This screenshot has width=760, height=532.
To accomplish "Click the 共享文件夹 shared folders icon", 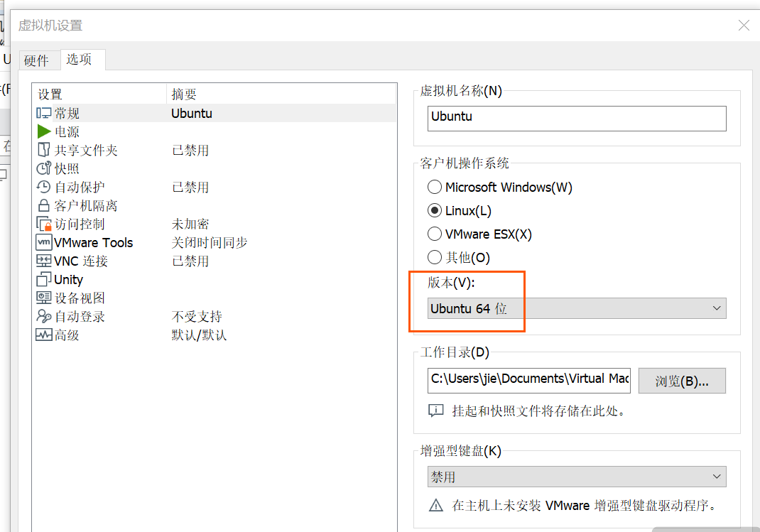I will (43, 150).
